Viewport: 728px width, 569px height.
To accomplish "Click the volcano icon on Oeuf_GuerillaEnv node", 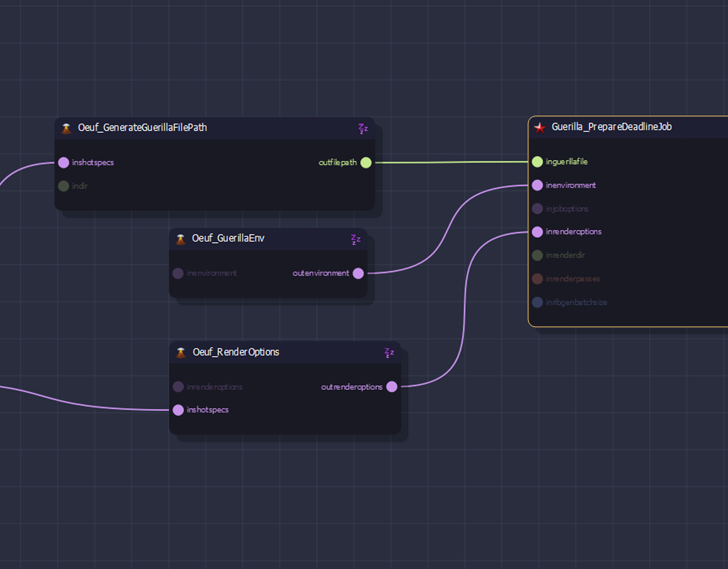I will coord(180,239).
